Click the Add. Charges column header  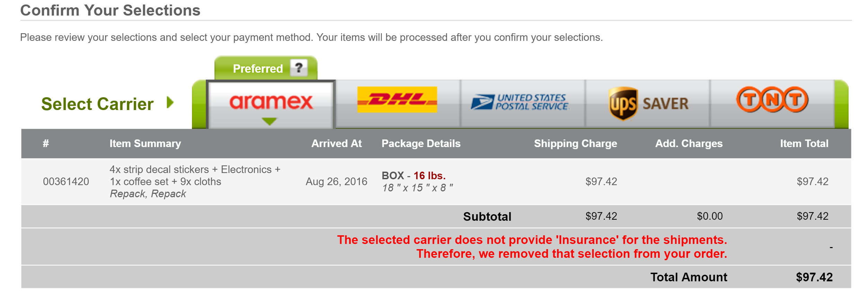pyautogui.click(x=689, y=144)
